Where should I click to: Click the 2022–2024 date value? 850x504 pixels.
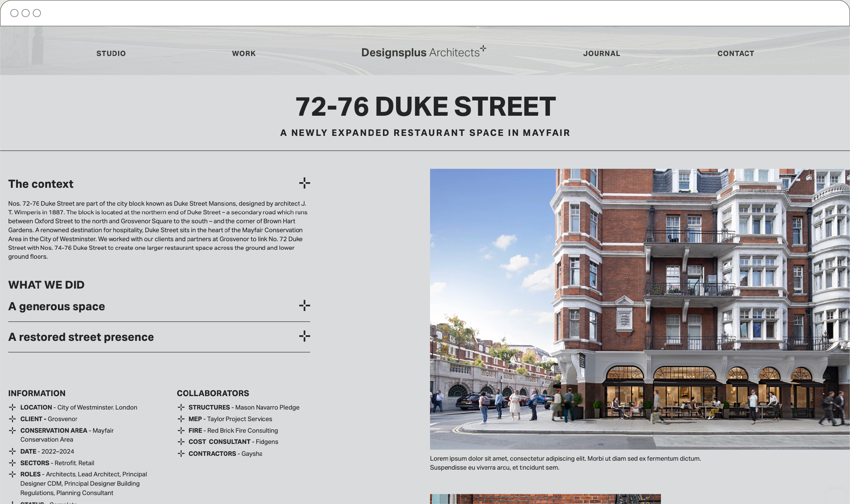point(58,451)
